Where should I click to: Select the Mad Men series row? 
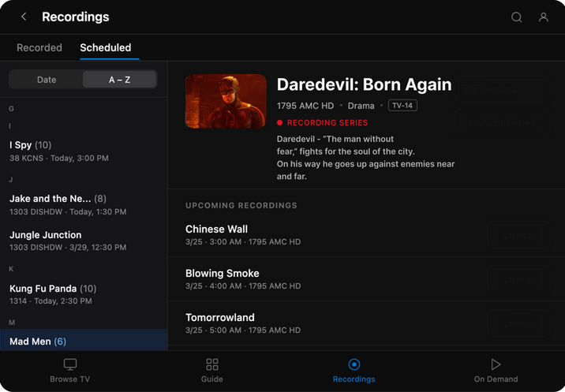click(x=84, y=340)
